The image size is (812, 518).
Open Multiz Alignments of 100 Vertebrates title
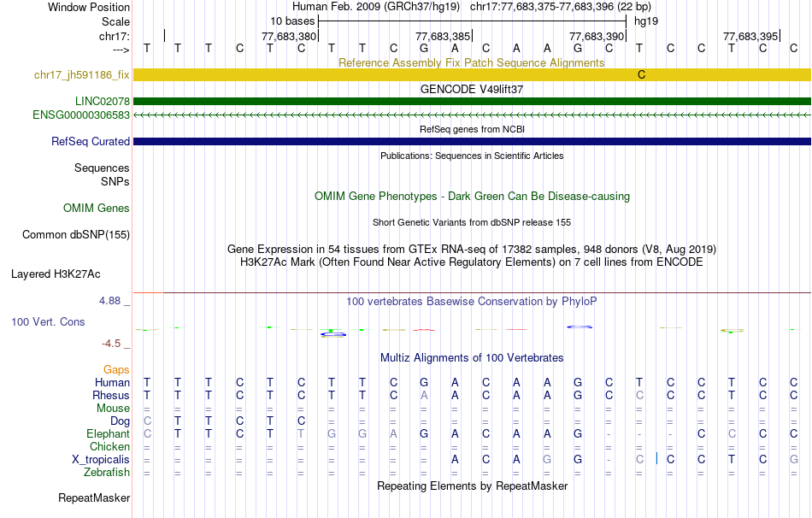click(472, 358)
